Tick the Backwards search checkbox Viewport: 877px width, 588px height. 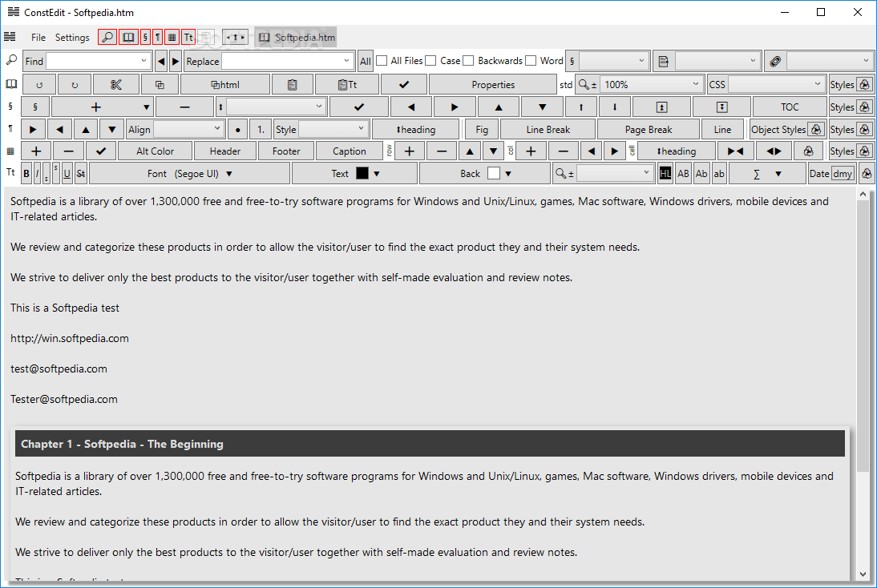468,61
